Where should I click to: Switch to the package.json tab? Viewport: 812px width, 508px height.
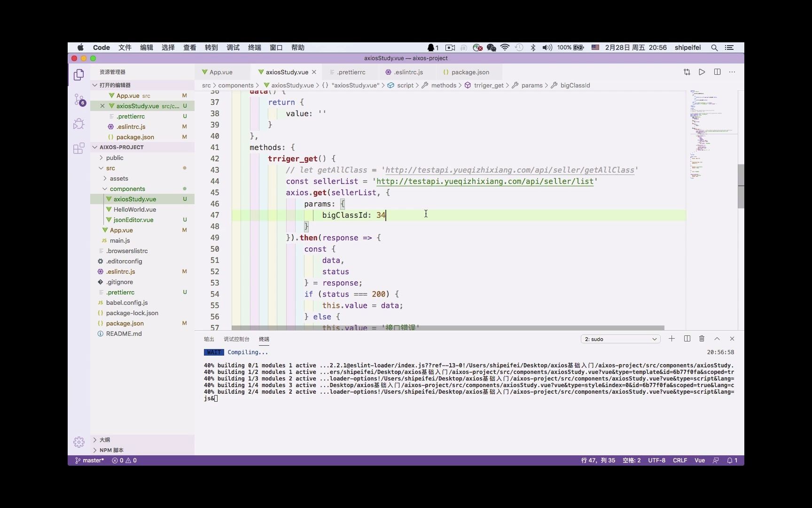point(470,72)
